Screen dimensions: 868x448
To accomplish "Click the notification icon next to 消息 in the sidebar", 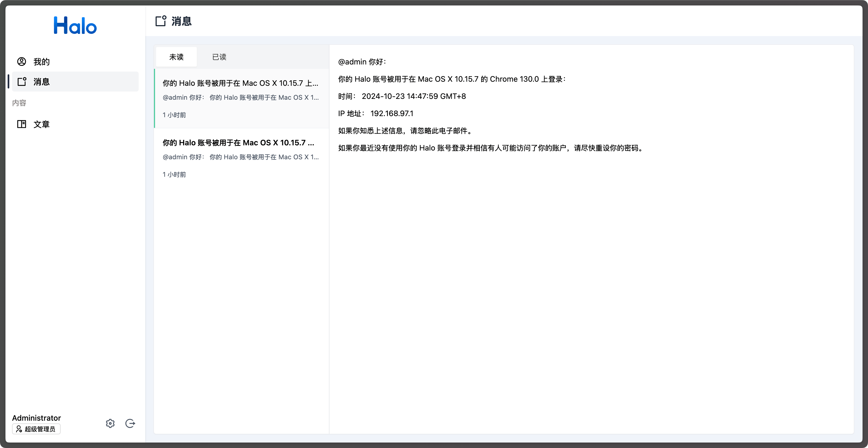I will 22,82.
